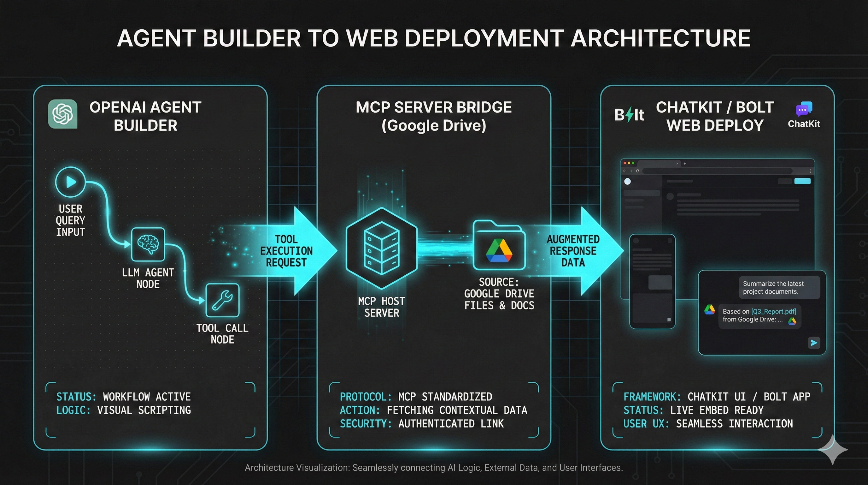The height and width of the screenshot is (485, 868).
Task: Click the Drive triangle icon beside the Q3 reply
Action: point(710,311)
